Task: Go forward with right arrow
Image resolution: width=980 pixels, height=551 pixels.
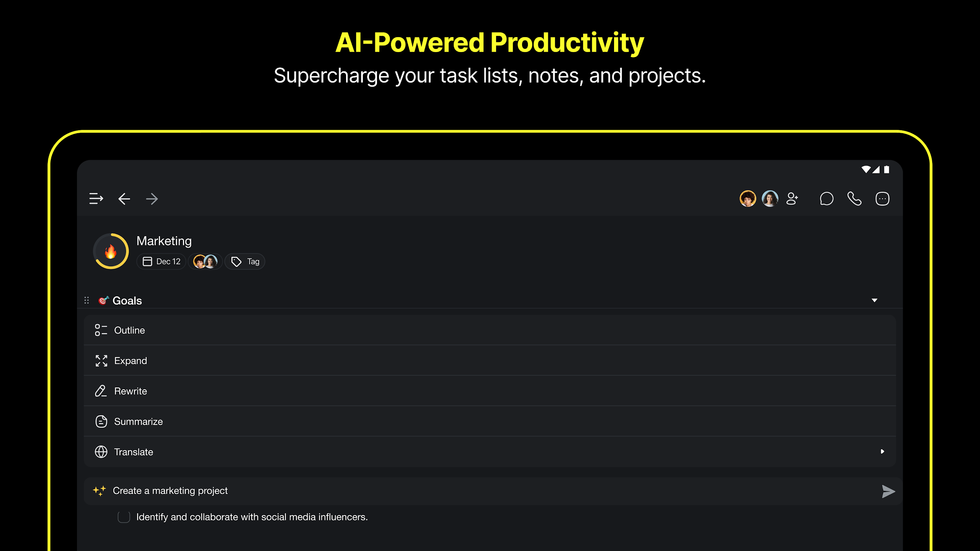Action: 152,199
